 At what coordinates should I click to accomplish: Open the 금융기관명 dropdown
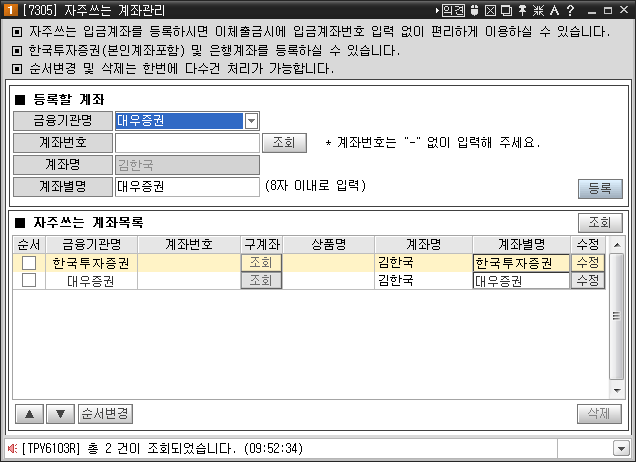point(251,121)
